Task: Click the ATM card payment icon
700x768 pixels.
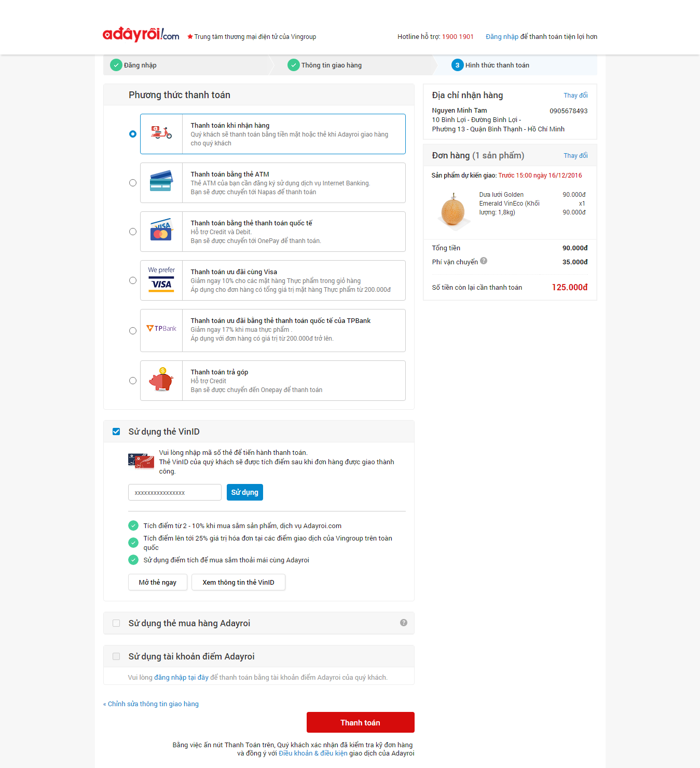Action: click(161, 182)
